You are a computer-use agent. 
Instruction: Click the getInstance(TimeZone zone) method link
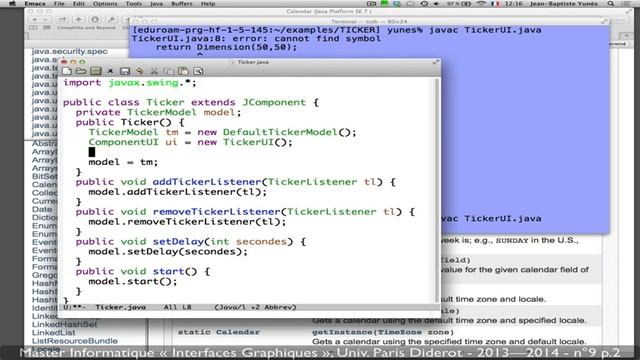pyautogui.click(x=383, y=332)
